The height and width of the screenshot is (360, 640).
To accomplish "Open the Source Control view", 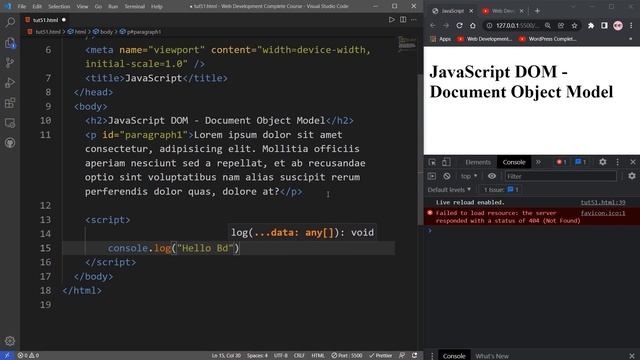I will (10, 62).
